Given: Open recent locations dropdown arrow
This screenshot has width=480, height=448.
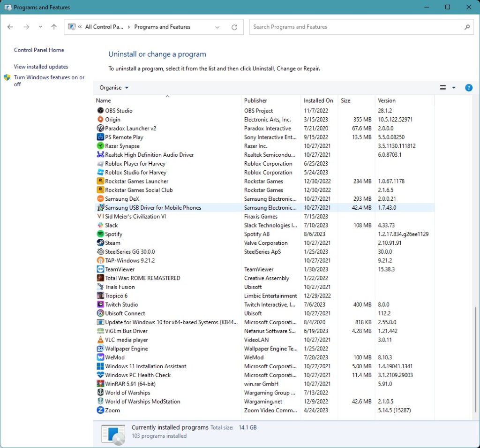Looking at the screenshot, I should pyautogui.click(x=40, y=27).
